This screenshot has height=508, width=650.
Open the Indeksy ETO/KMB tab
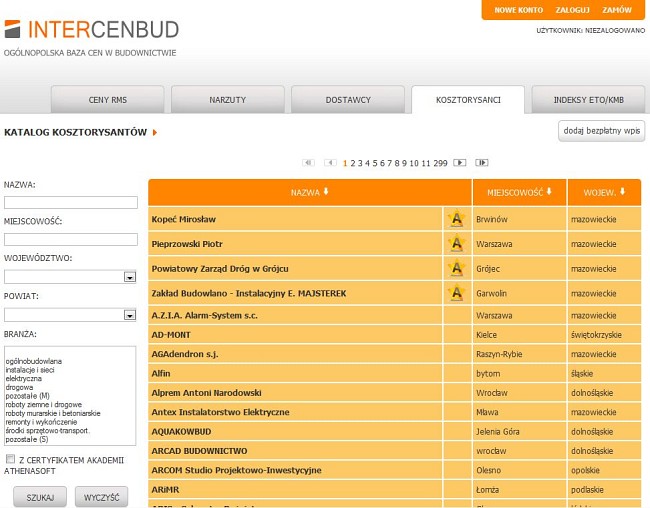(587, 100)
